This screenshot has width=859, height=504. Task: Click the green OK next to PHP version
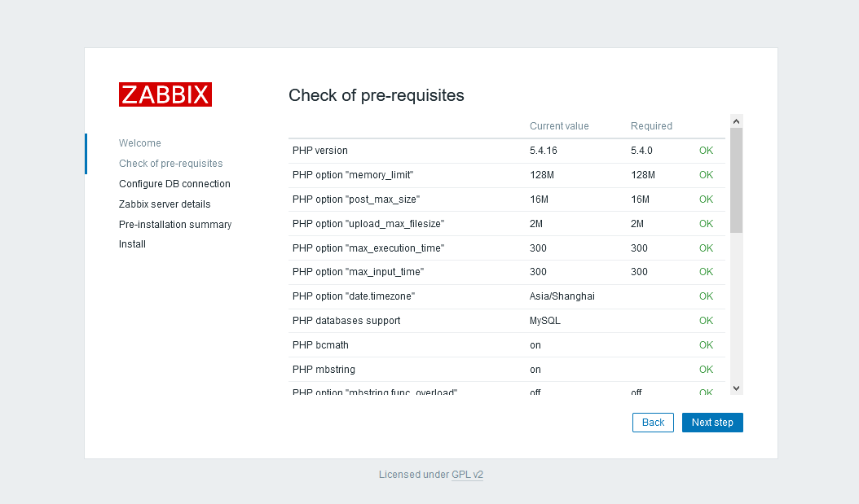(706, 150)
